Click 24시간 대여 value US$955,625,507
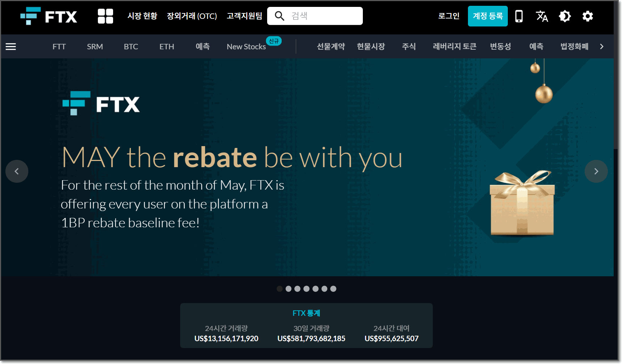The width and height of the screenshot is (622, 364). (x=391, y=339)
